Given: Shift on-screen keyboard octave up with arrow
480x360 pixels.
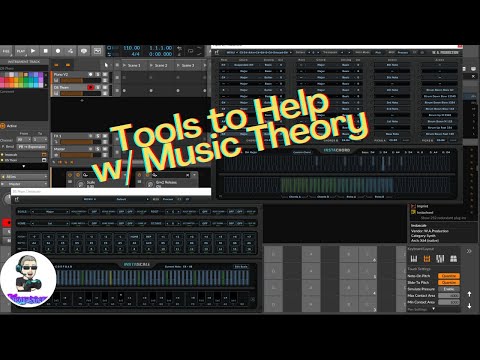Looking at the screenshot, I should click(469, 294).
